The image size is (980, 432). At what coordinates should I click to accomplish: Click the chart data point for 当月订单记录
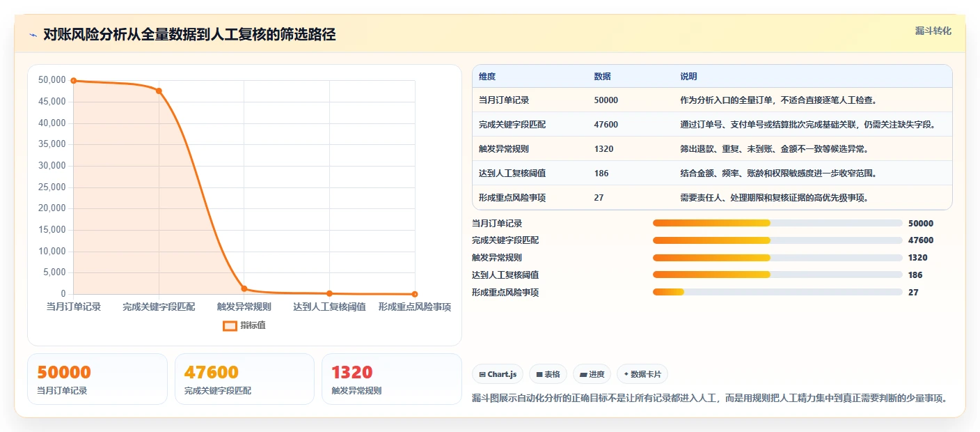pos(74,81)
